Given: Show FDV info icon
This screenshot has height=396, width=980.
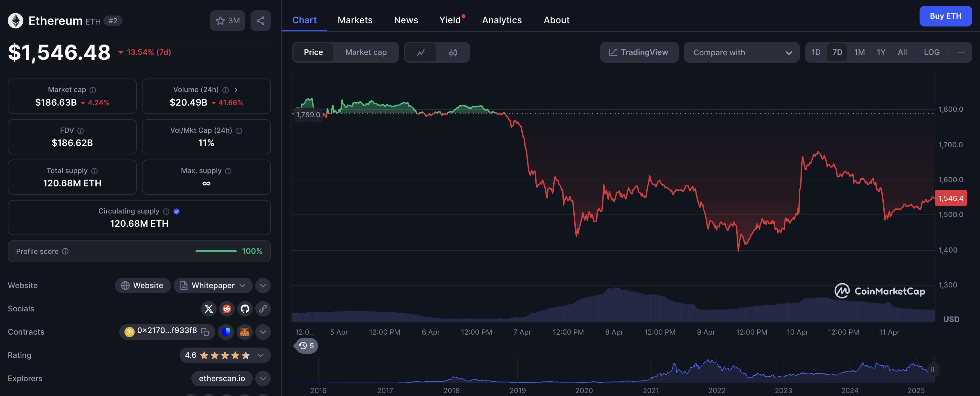Looking at the screenshot, I should (x=81, y=131).
